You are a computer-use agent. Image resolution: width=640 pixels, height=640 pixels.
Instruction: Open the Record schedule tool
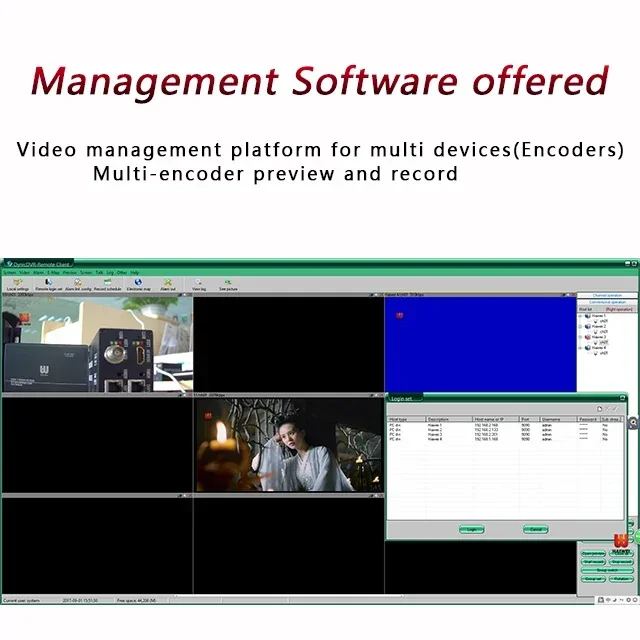pos(108,284)
